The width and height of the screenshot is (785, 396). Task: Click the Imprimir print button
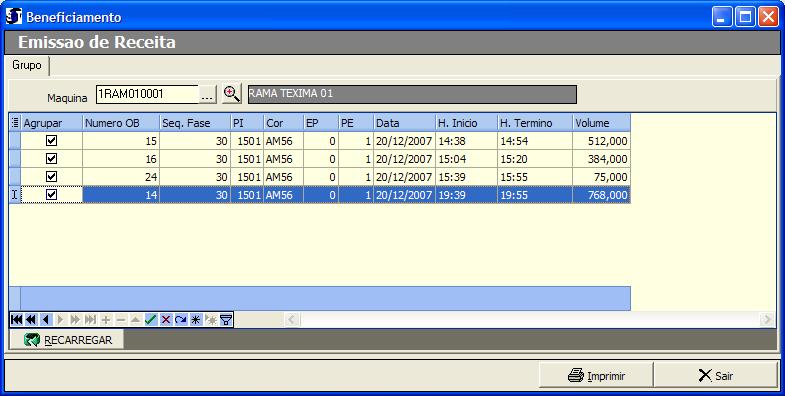click(596, 375)
